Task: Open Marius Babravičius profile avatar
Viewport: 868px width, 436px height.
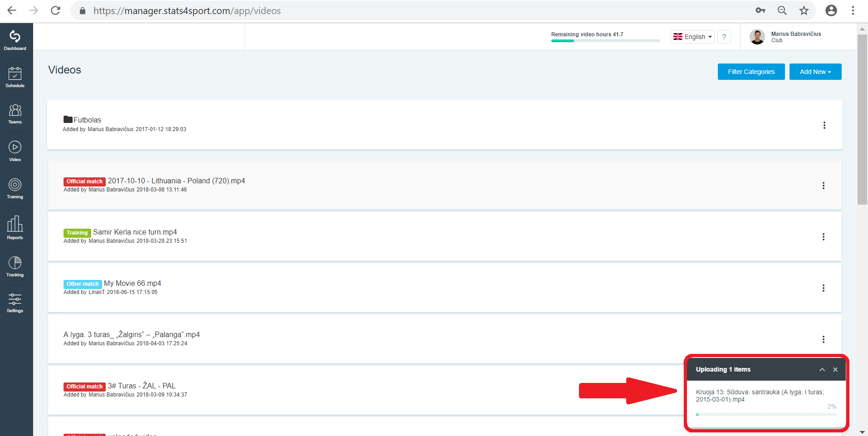Action: (x=757, y=37)
